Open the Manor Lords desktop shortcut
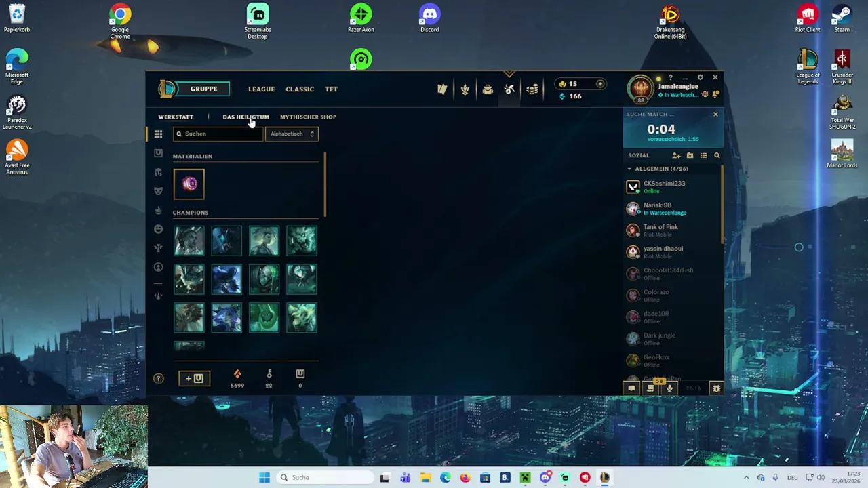This screenshot has width=868, height=488. pos(842,154)
